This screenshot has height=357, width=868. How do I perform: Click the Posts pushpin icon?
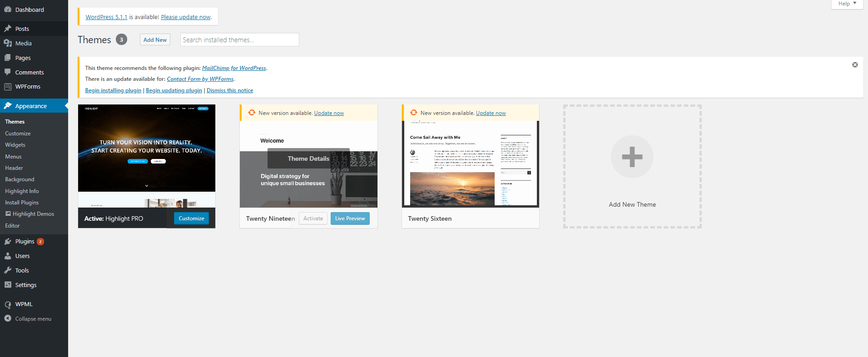(x=8, y=29)
